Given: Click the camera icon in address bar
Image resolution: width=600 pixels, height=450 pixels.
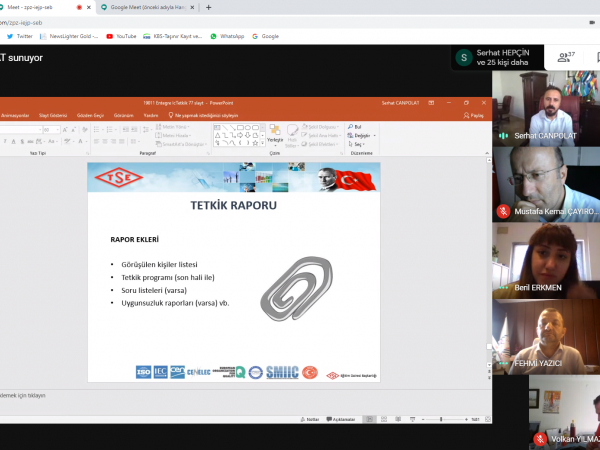Looking at the screenshot, I should [592, 23].
